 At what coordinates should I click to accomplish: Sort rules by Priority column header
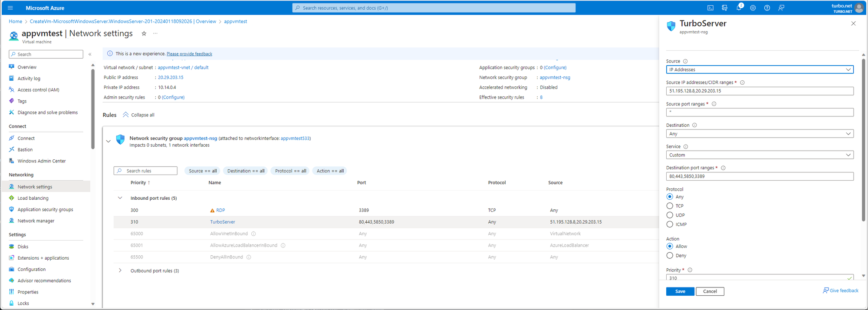[140, 183]
